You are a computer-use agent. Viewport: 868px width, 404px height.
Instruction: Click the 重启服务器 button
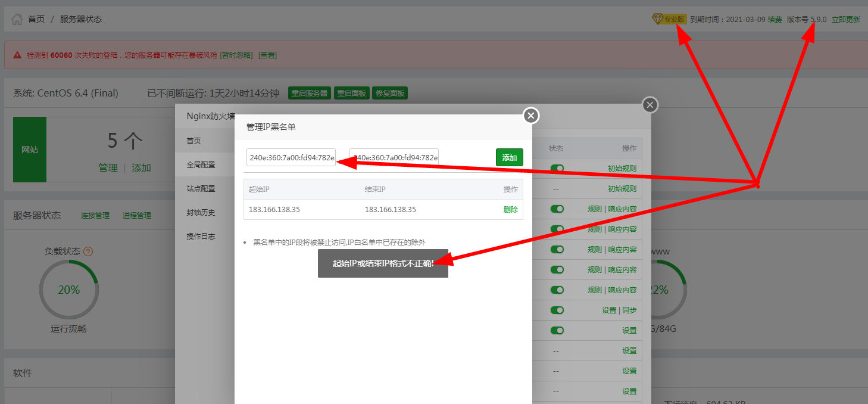[310, 94]
